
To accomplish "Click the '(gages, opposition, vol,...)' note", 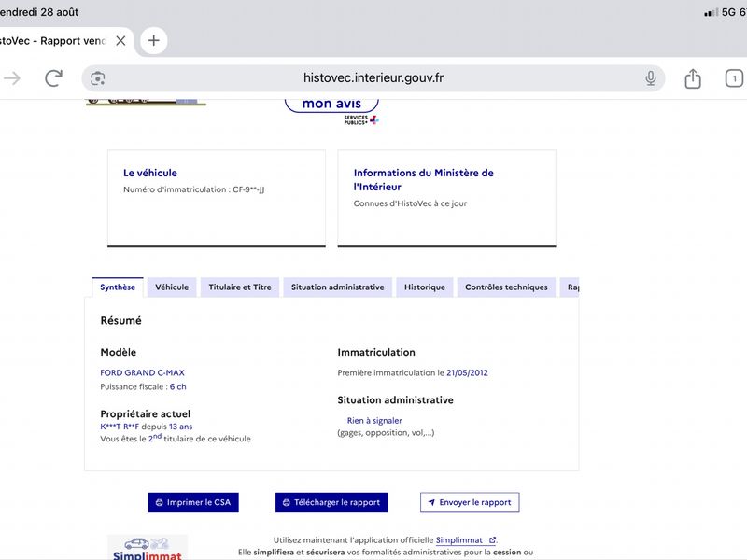I will 386,432.
